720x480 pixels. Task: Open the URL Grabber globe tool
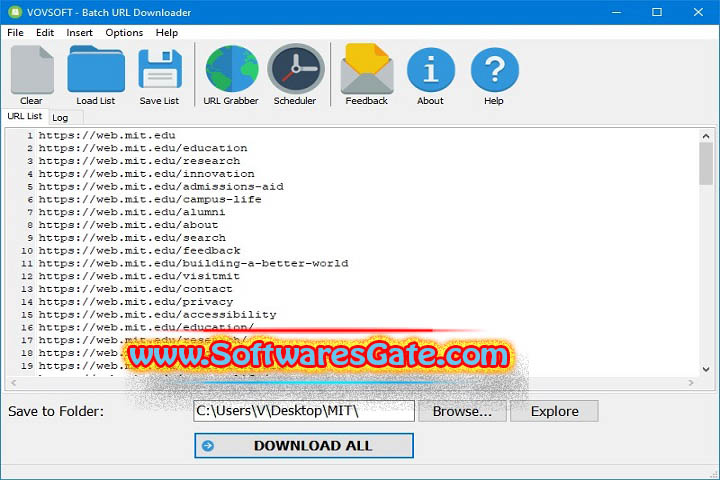[x=231, y=69]
